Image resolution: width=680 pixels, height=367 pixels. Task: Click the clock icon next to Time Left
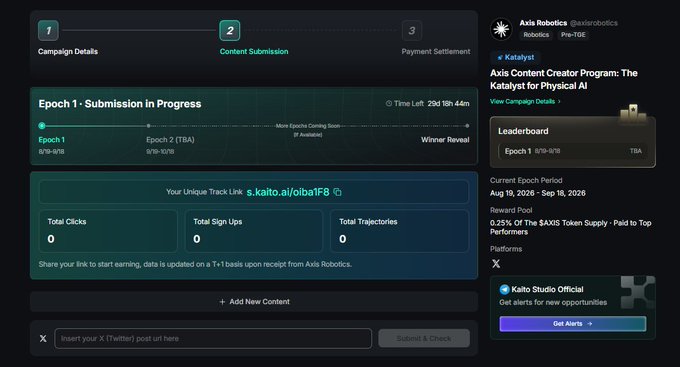pyautogui.click(x=389, y=103)
